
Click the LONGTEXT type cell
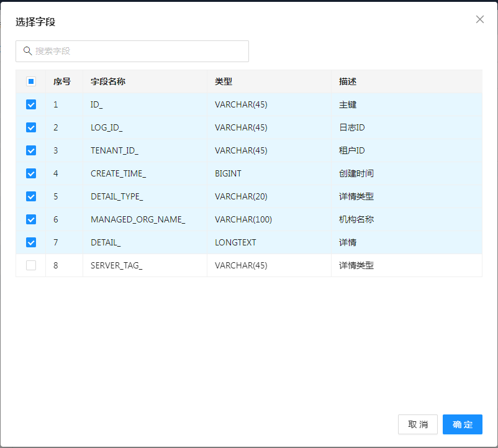click(235, 242)
